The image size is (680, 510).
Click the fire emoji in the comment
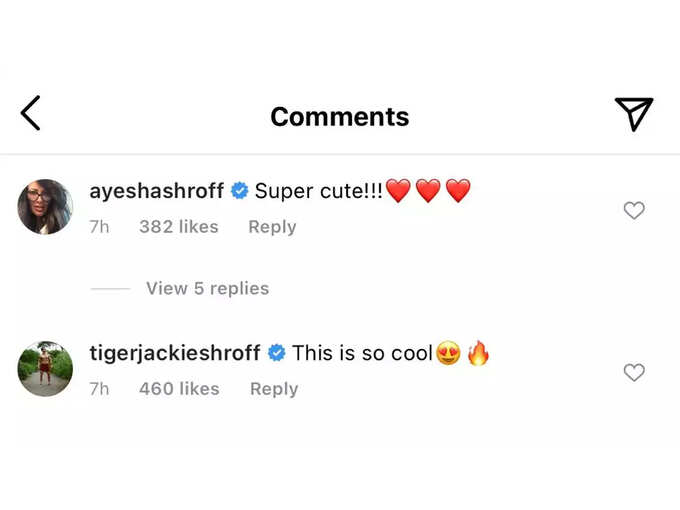coord(478,353)
